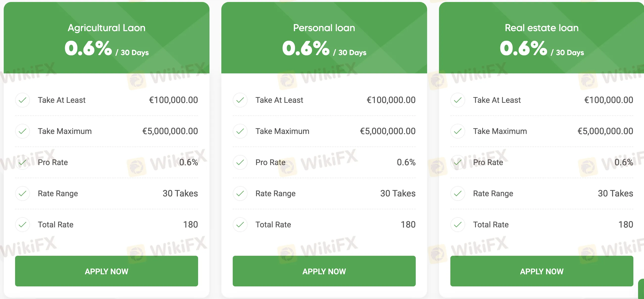Select the Real estate loan card header
The width and height of the screenshot is (644, 299).
(542, 28)
